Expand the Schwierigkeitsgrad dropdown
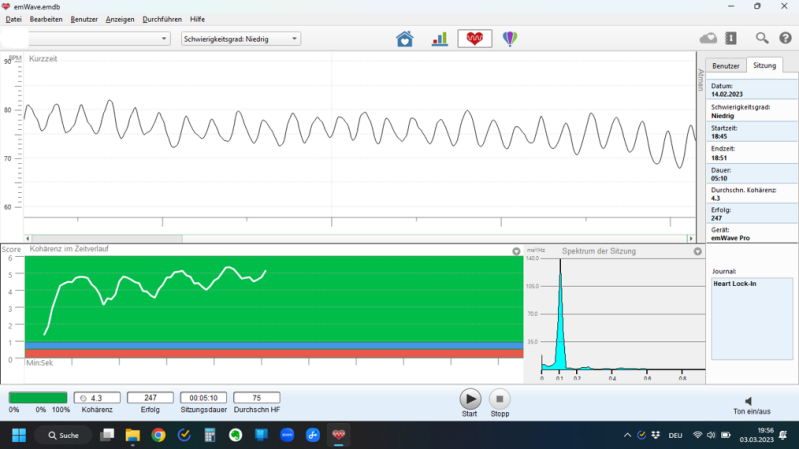 tap(240, 39)
